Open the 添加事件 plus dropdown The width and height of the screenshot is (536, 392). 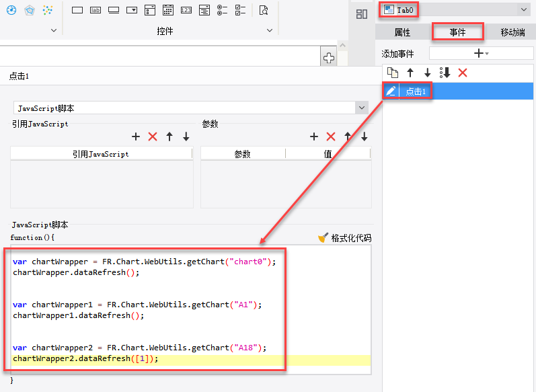point(481,53)
